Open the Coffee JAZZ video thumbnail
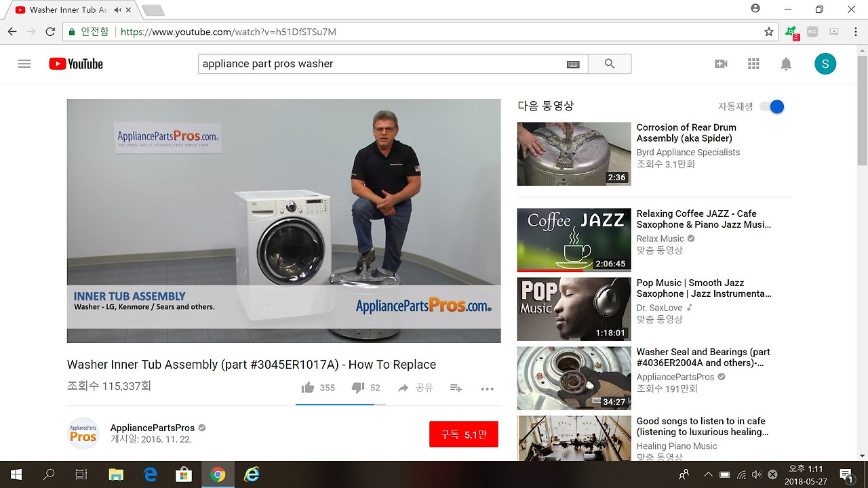The height and width of the screenshot is (488, 868). 574,240
